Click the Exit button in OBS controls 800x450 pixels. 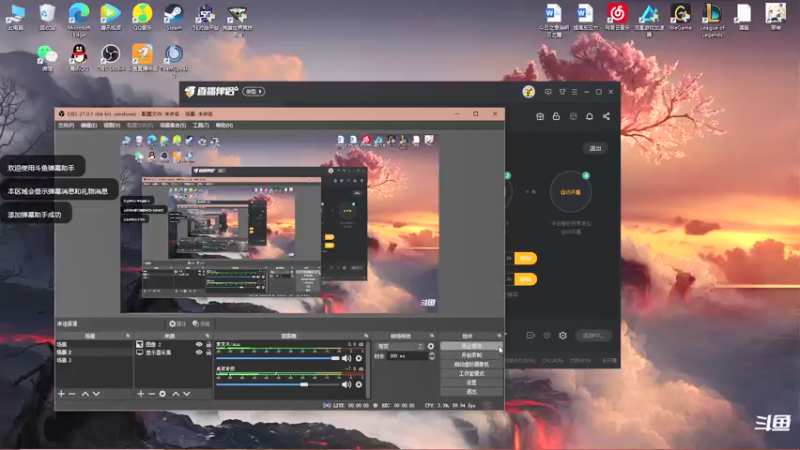(471, 392)
